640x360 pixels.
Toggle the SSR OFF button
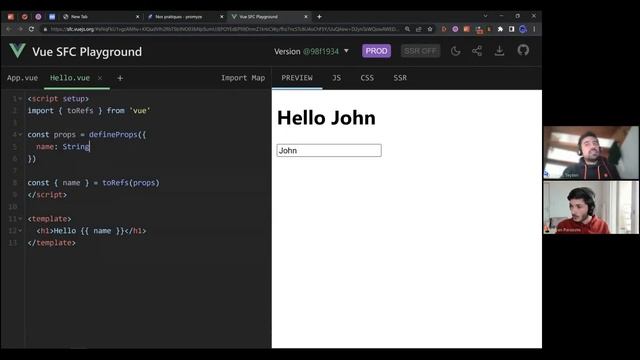click(x=420, y=51)
